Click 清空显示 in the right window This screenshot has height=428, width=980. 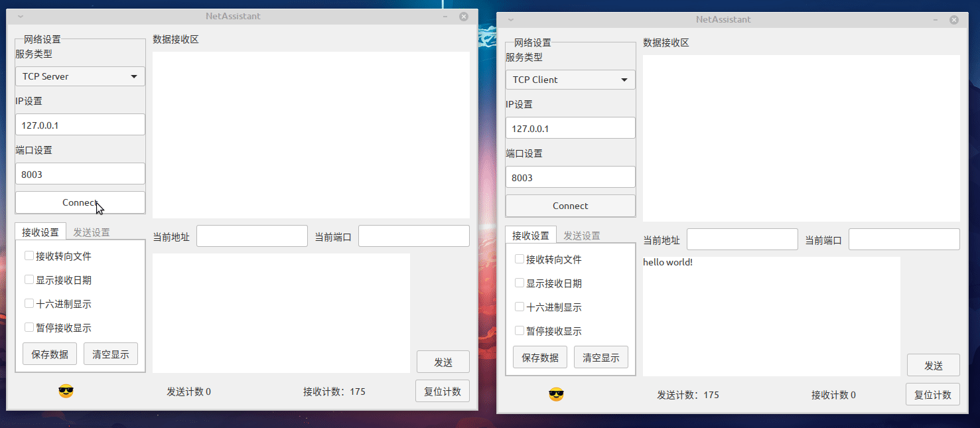point(600,357)
